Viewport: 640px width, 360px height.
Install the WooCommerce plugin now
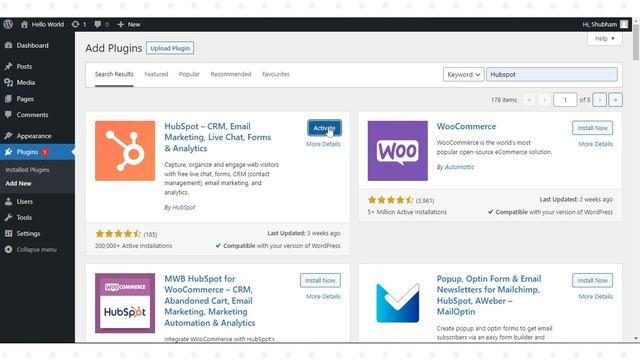(x=593, y=128)
